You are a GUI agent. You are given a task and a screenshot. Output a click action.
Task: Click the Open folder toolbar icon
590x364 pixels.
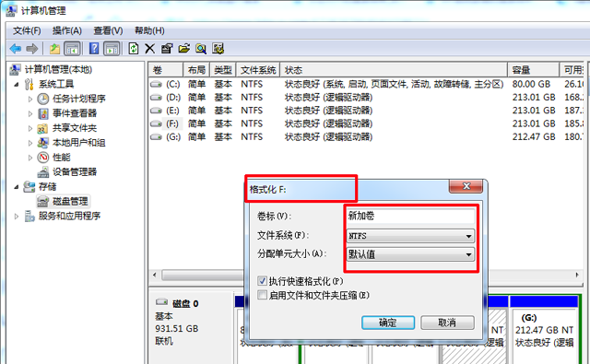click(x=183, y=49)
